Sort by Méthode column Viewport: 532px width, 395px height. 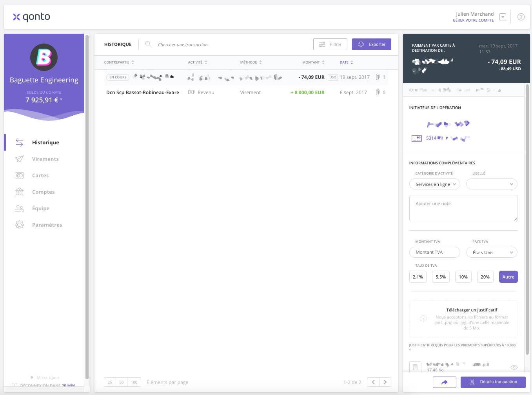tap(251, 62)
